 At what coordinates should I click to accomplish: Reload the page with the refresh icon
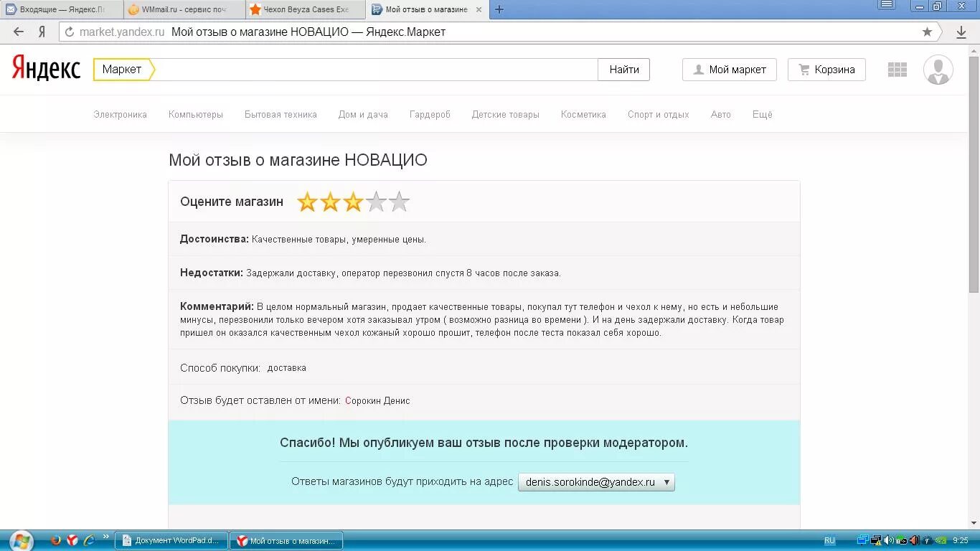70,32
